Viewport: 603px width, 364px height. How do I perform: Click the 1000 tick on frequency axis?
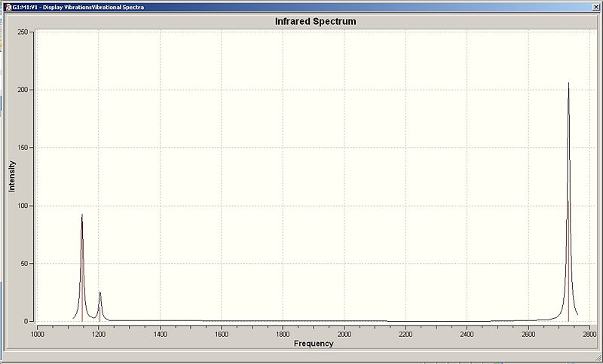(x=37, y=334)
